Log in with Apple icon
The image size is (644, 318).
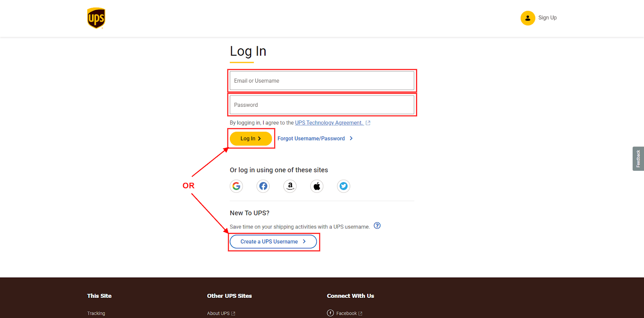(x=317, y=186)
